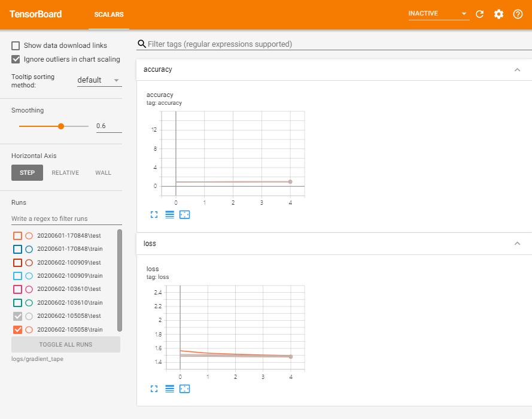Enable run 20200601-170848\train checkbox

17,249
